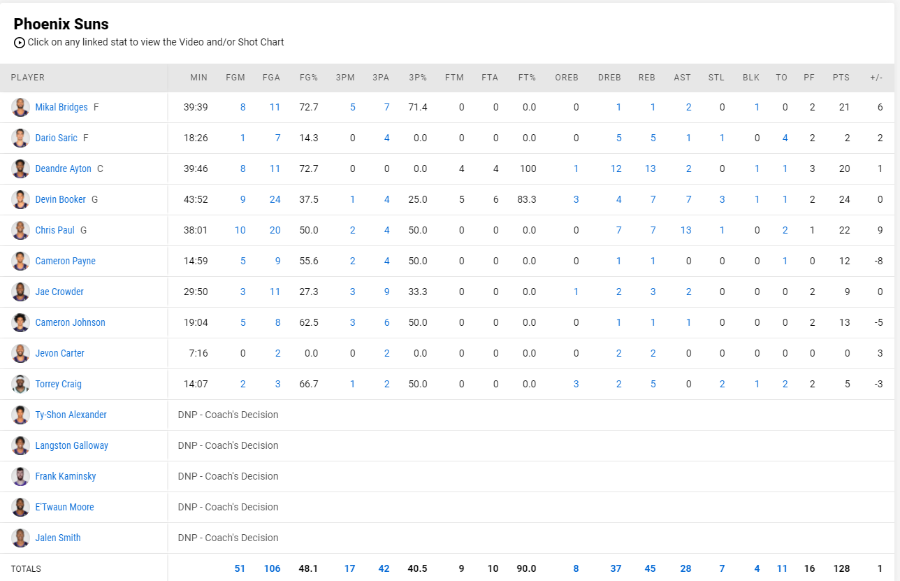Click E'Twaun Moore player headshot

(20, 507)
